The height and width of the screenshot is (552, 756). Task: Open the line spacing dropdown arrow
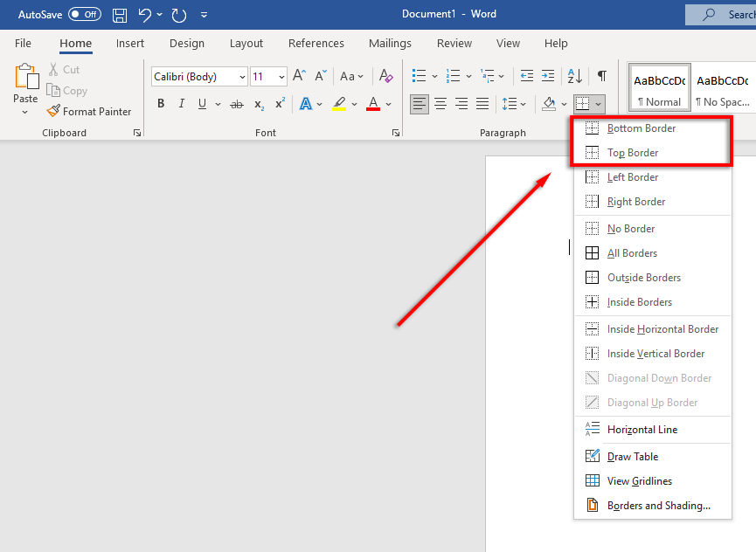(524, 105)
